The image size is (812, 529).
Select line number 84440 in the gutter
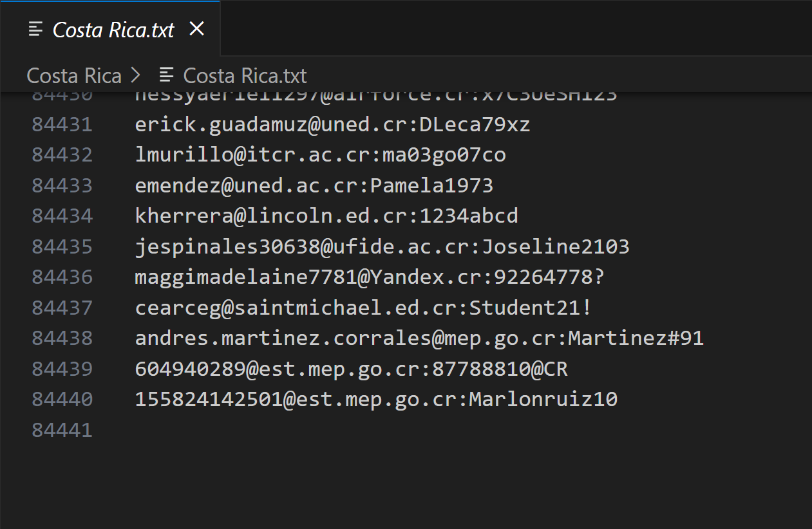[62, 400]
